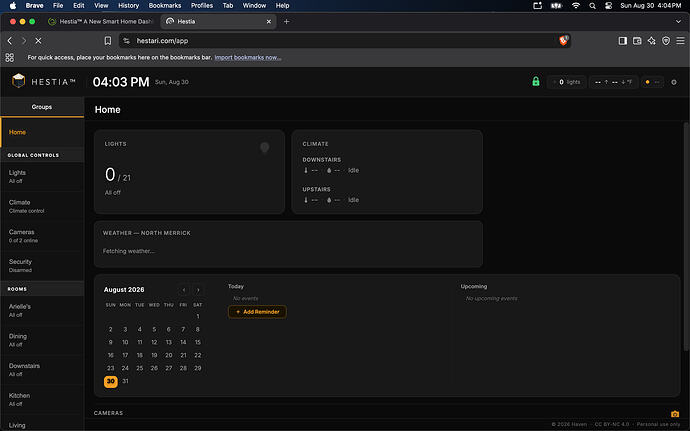The image size is (690, 431).
Task: Click the page vertical scrollbar
Action: (x=686, y=238)
